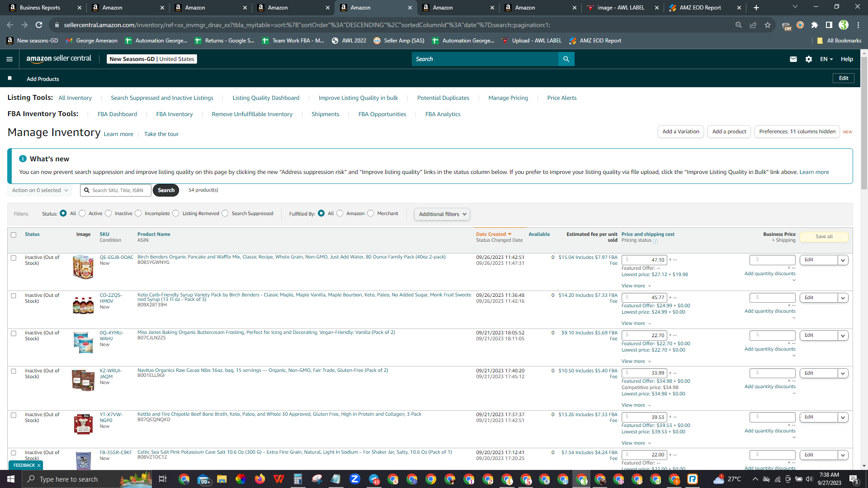
Task: Check the Navitas Cacao Nibs row checkbox
Action: pyautogui.click(x=14, y=371)
